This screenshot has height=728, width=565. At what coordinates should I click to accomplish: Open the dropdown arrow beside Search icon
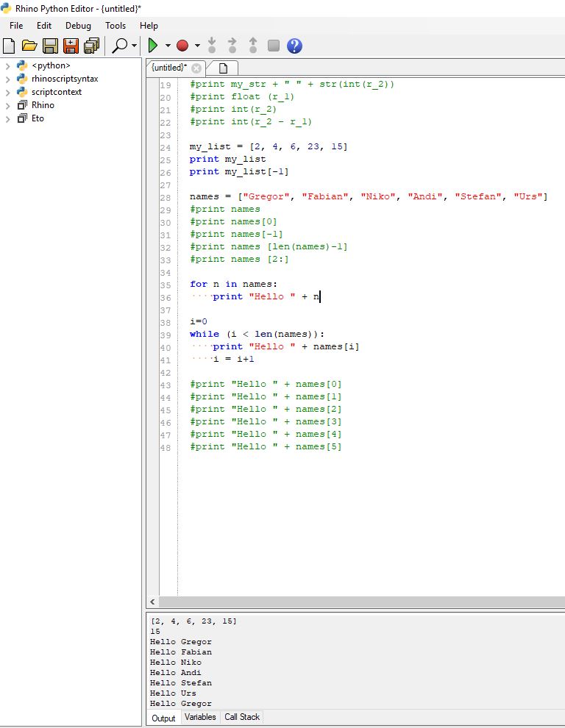click(x=134, y=46)
